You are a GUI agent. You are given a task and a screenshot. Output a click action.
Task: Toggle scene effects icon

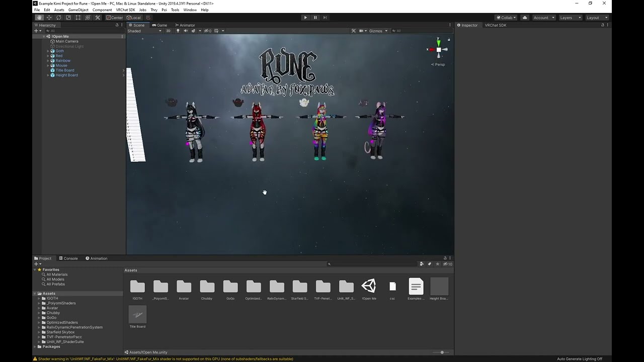coord(193,31)
